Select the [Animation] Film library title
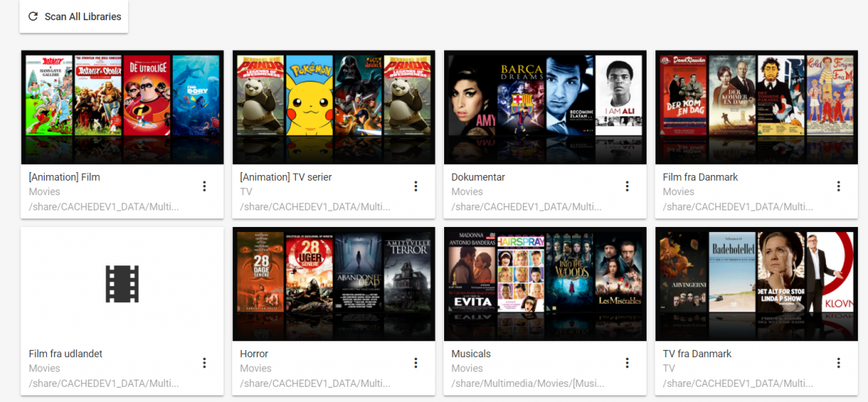This screenshot has height=402, width=868. pyautogui.click(x=64, y=177)
